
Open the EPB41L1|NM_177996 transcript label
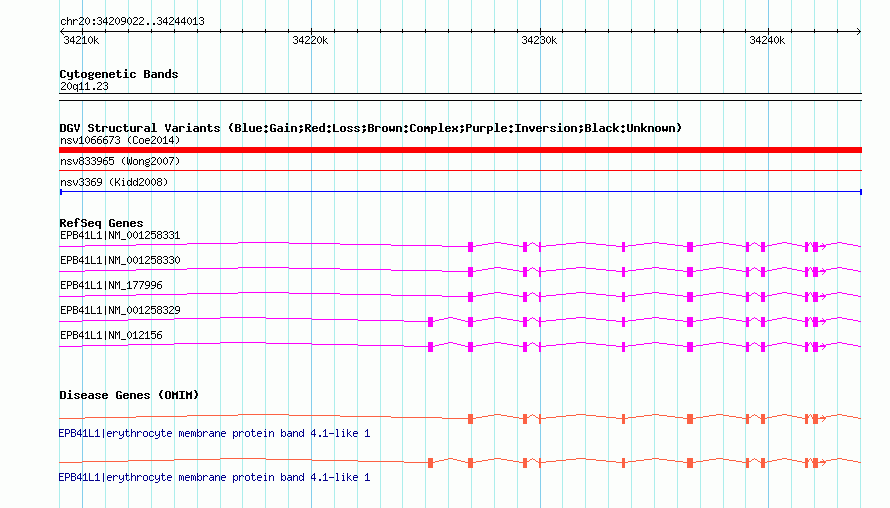click(111, 285)
